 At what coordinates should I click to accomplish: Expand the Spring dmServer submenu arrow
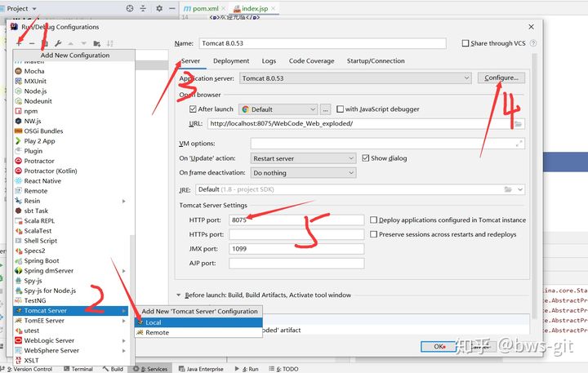(124, 271)
